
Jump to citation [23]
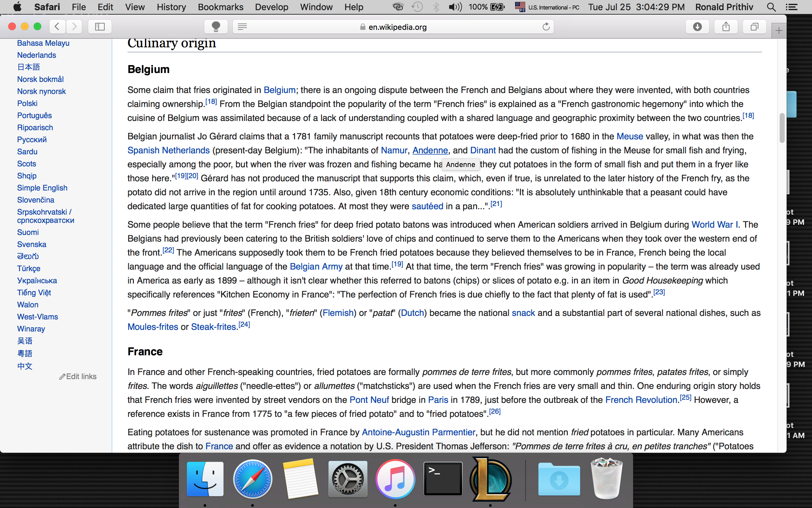coord(659,292)
